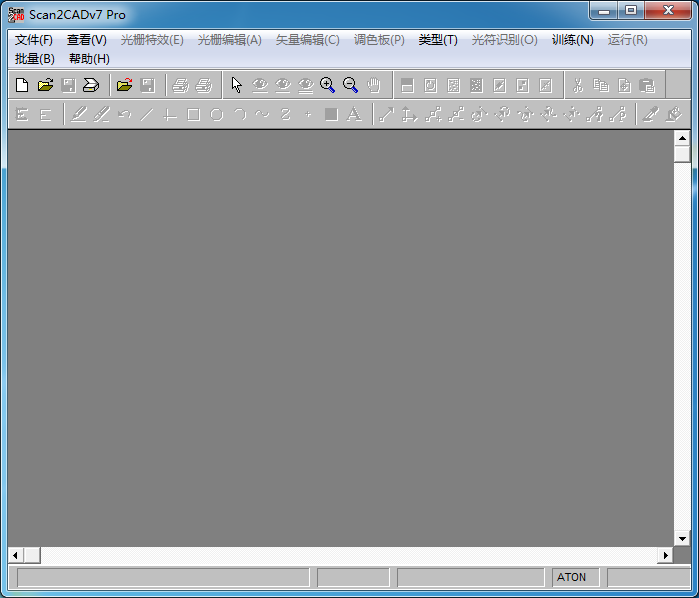Click the horizontal scrollbar thumb

tap(32, 555)
